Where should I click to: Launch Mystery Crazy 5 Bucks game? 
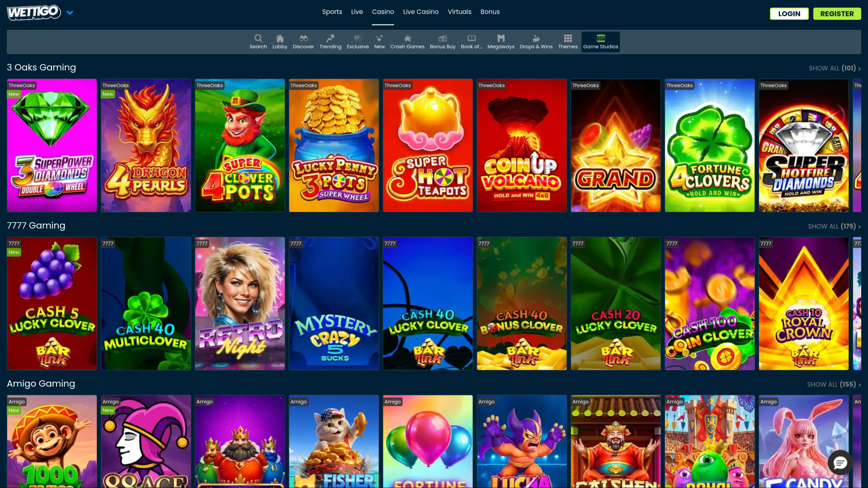334,304
